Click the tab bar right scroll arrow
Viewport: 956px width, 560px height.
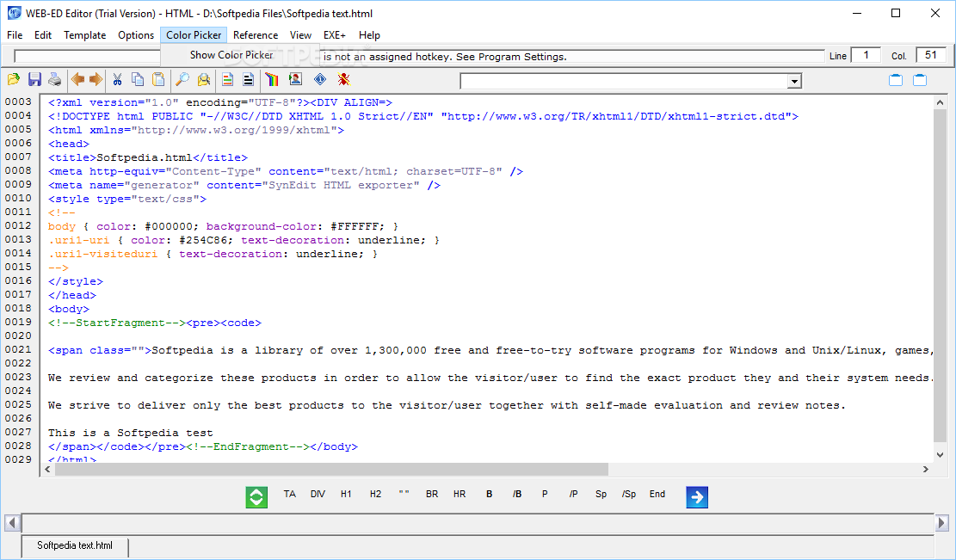click(942, 523)
